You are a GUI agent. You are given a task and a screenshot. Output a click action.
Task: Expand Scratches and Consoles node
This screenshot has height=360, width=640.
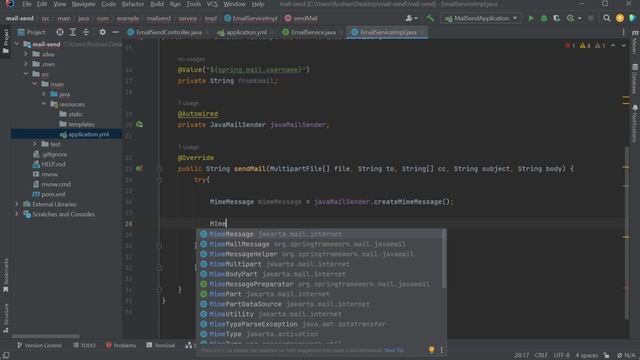coord(17,214)
